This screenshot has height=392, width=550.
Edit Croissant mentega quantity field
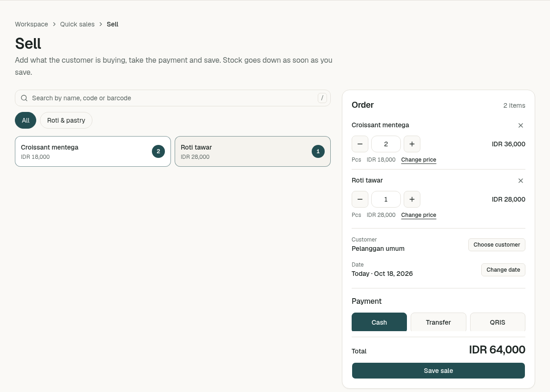pyautogui.click(x=386, y=144)
